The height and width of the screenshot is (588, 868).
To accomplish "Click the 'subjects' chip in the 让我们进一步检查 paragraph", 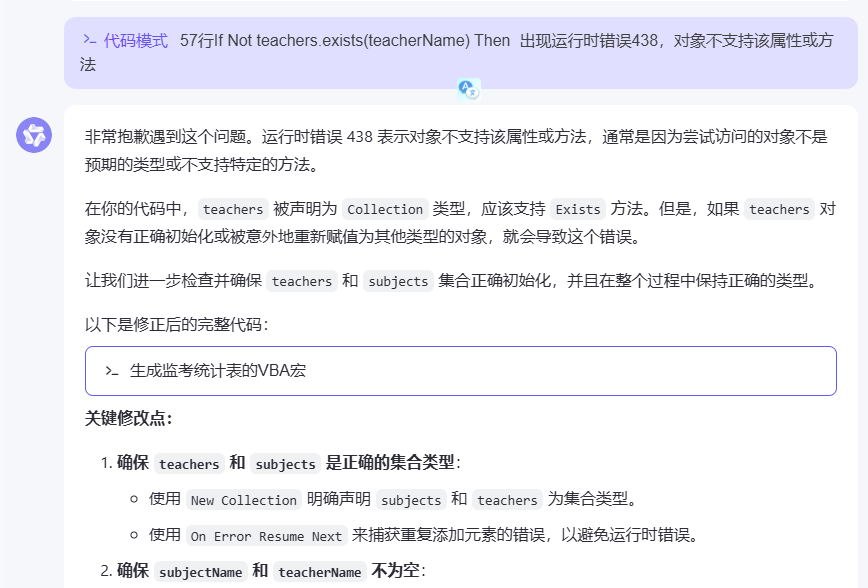I will [x=399, y=281].
